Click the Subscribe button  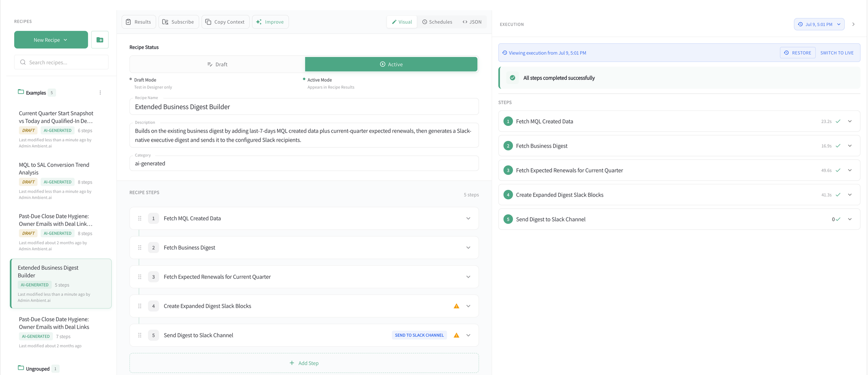[x=178, y=22]
